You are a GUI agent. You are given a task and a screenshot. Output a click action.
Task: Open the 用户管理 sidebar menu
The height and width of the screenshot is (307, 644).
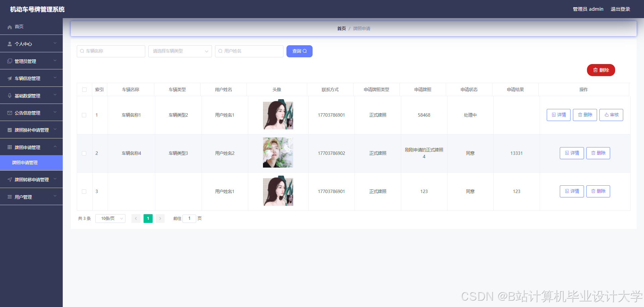tap(31, 197)
